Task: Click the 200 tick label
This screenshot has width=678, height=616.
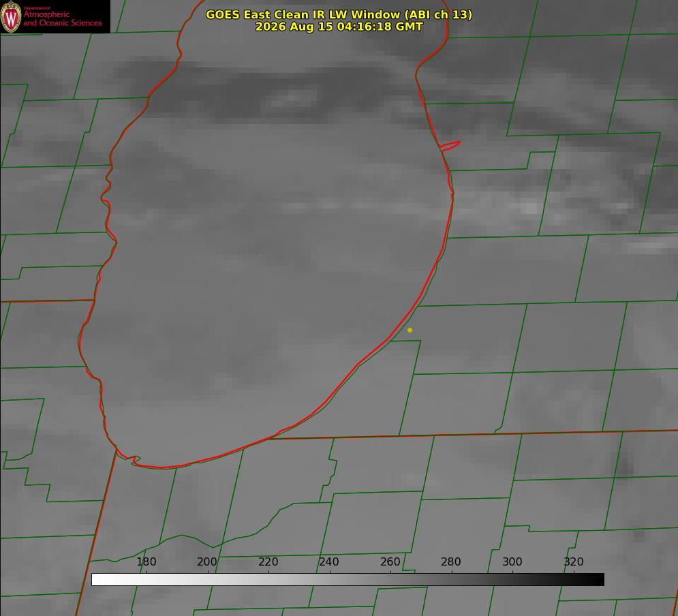Action: tap(207, 561)
